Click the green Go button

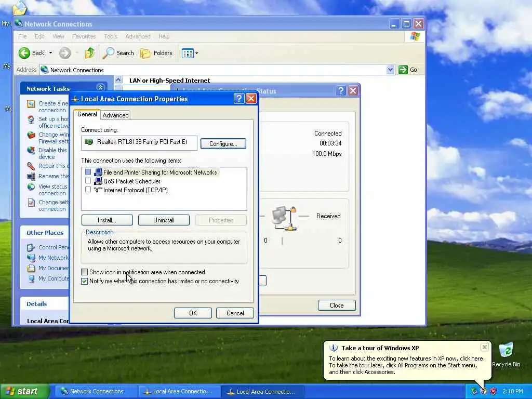408,70
